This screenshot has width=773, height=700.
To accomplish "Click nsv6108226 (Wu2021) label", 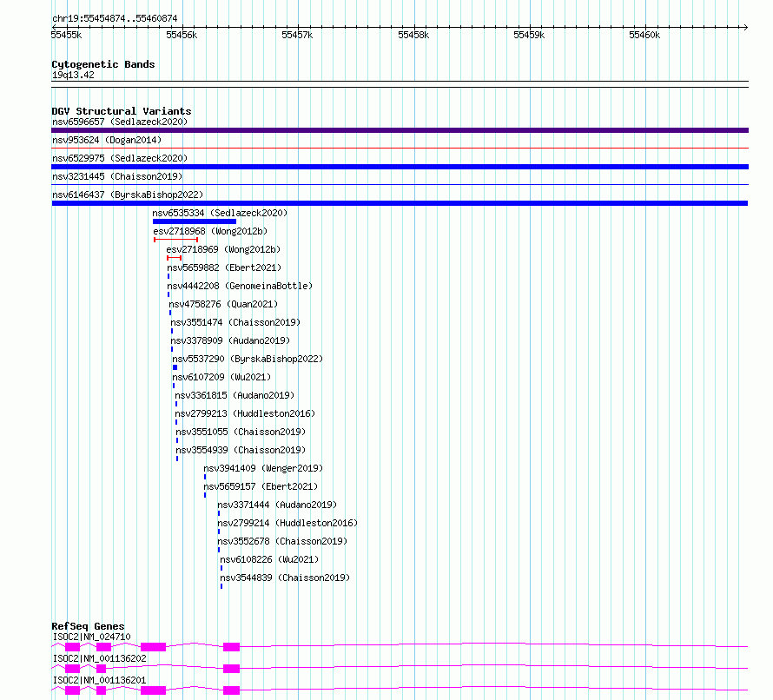I will 269,559.
